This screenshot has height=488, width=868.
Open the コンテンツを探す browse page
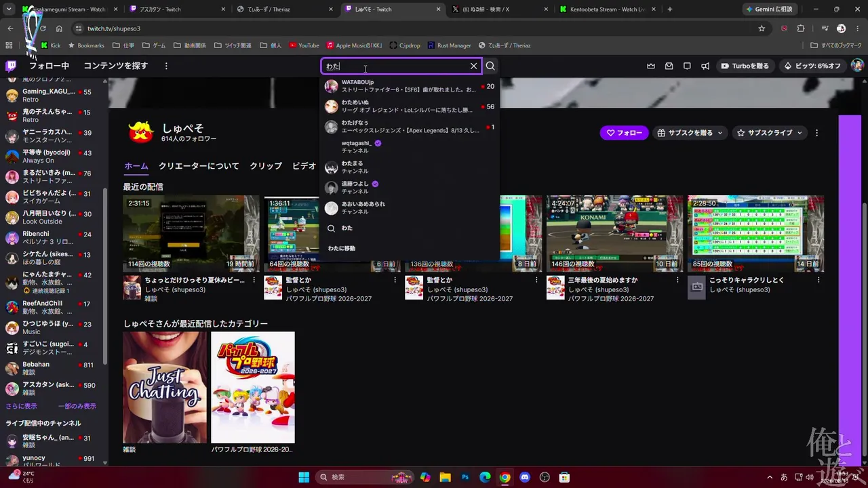[116, 66]
